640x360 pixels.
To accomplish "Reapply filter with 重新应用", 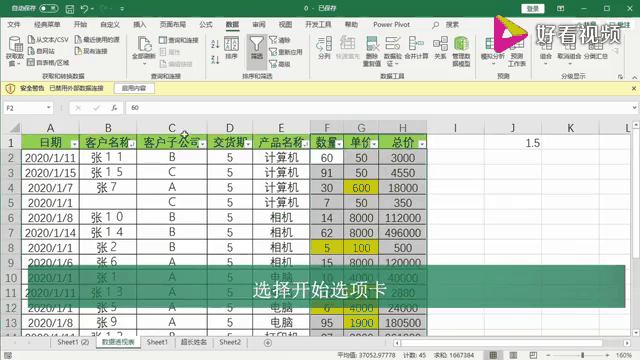I will [x=286, y=52].
